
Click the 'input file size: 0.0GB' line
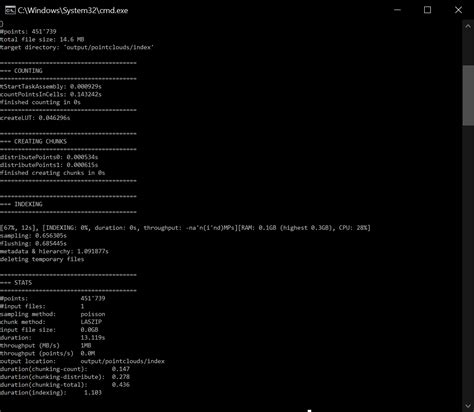click(x=49, y=330)
